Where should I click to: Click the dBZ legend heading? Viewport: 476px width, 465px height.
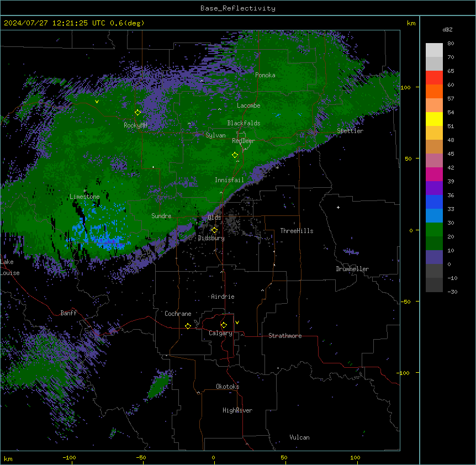(x=447, y=30)
